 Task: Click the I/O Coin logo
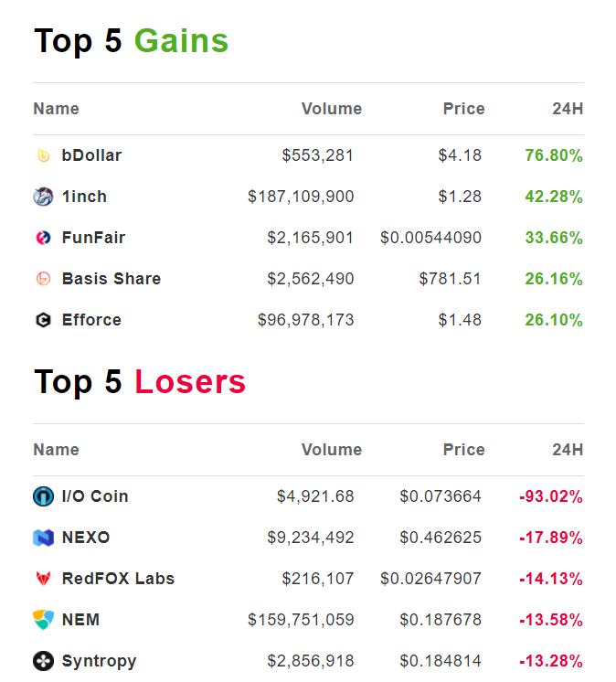tap(44, 496)
